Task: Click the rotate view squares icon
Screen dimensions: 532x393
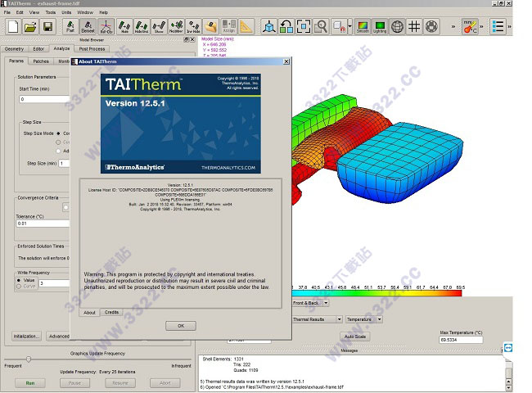Action: [286, 26]
